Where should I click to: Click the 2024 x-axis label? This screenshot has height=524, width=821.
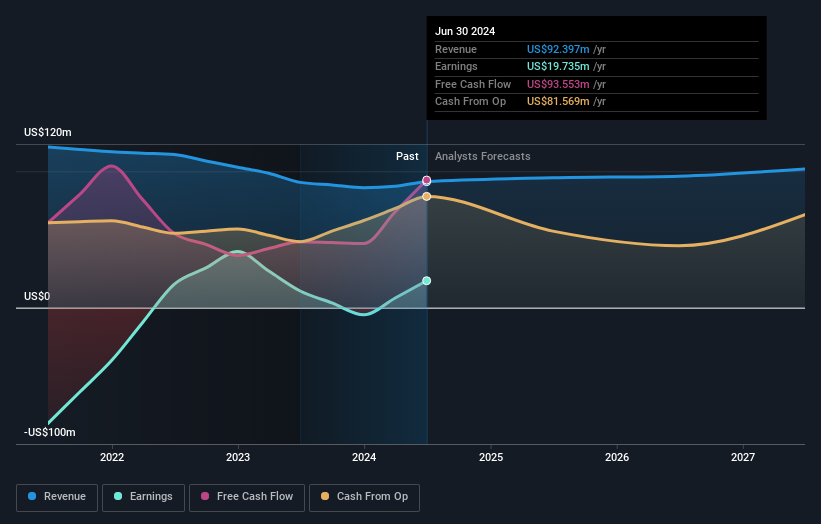(x=364, y=457)
